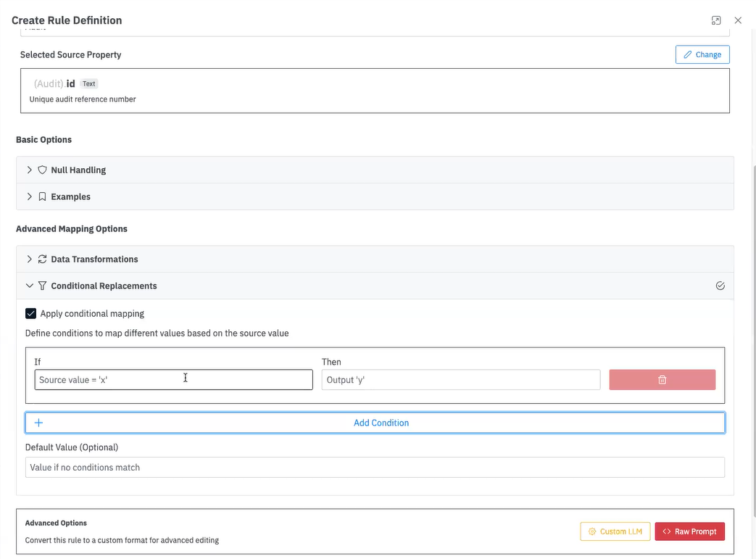Click the plus icon in Add Condition
This screenshot has height=559, width=756.
point(39,423)
